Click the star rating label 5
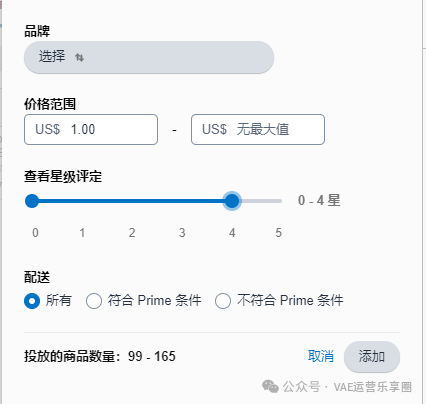This screenshot has width=426, height=404. click(x=279, y=233)
